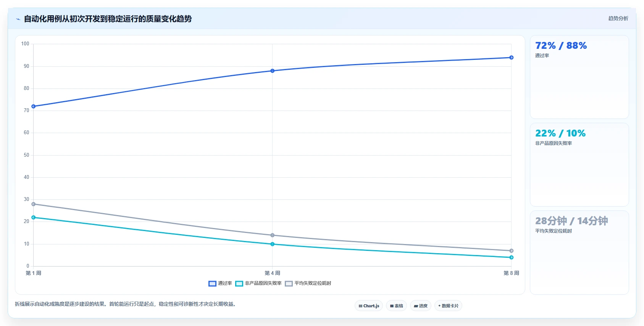Click the 100 y-axis label
This screenshot has width=644, height=326.
click(x=25, y=44)
